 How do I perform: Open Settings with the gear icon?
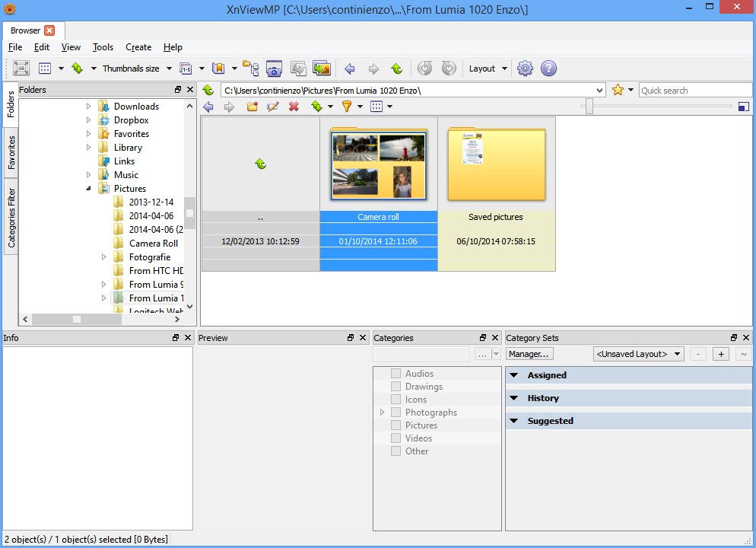pos(525,68)
